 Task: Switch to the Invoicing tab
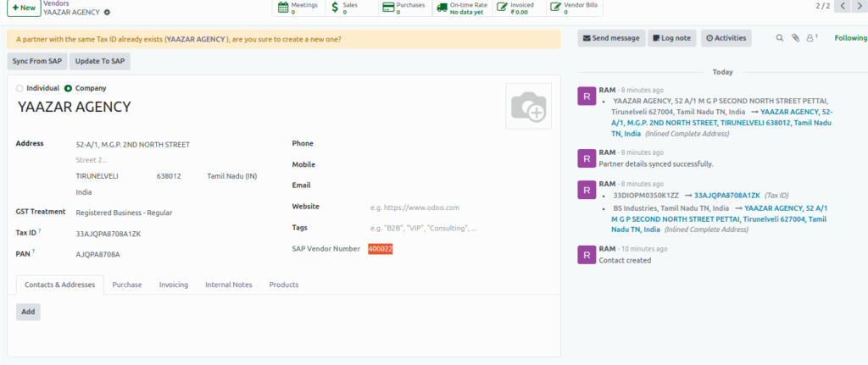click(174, 285)
